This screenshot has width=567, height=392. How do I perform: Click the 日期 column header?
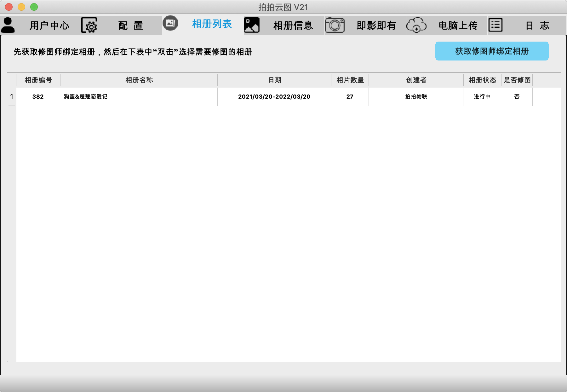pos(274,80)
